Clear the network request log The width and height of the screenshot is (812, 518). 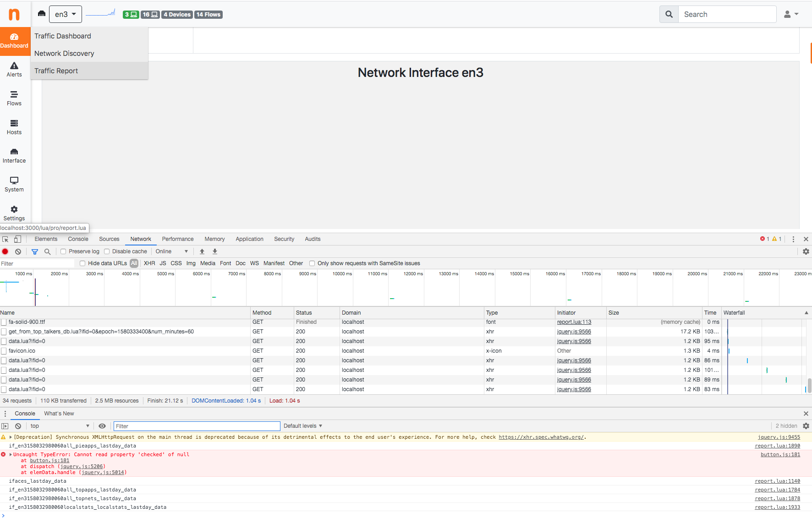coord(18,251)
